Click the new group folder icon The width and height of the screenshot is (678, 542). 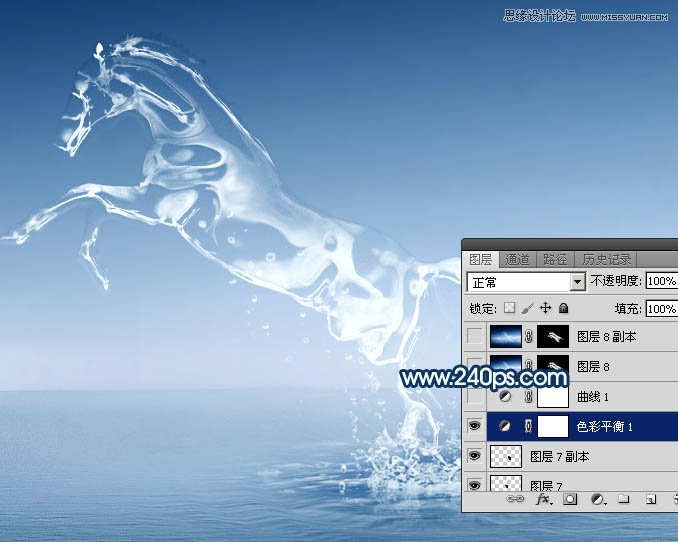(x=622, y=498)
